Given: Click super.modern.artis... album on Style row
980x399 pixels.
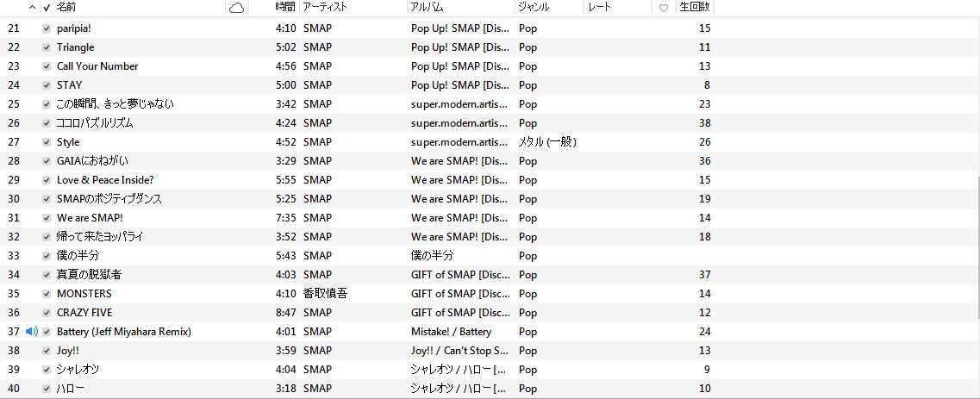Looking at the screenshot, I should tap(459, 142).
